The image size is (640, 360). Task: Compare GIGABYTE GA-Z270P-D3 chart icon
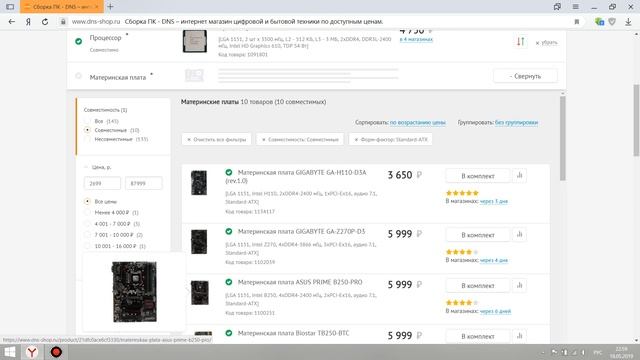[x=520, y=234]
